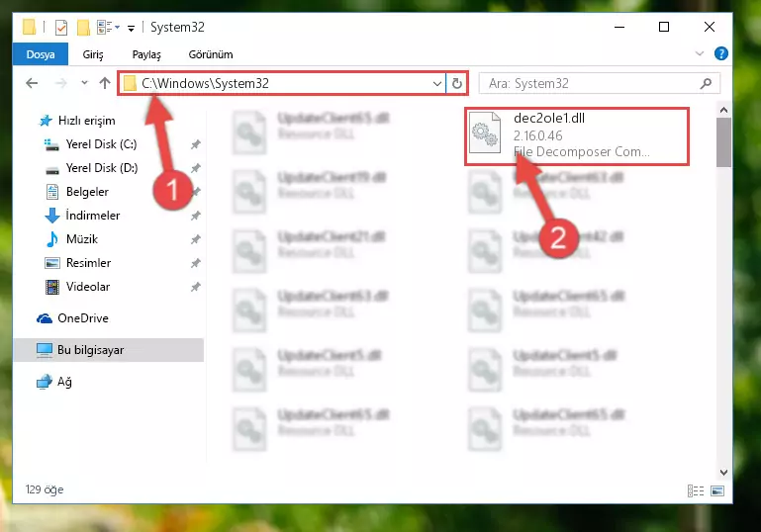Select Ağ network item in sidebar
This screenshot has height=532, width=761.
[64, 382]
